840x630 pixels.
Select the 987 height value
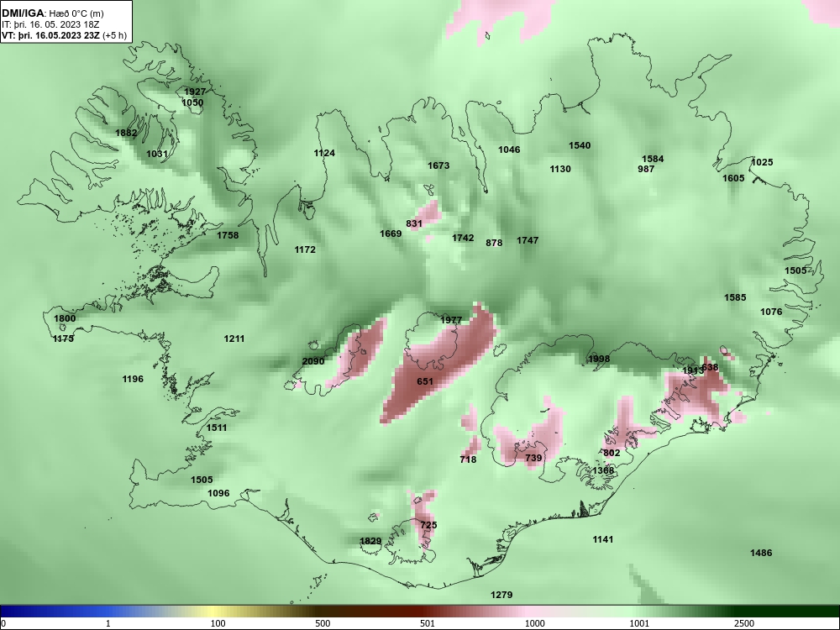pyautogui.click(x=646, y=169)
